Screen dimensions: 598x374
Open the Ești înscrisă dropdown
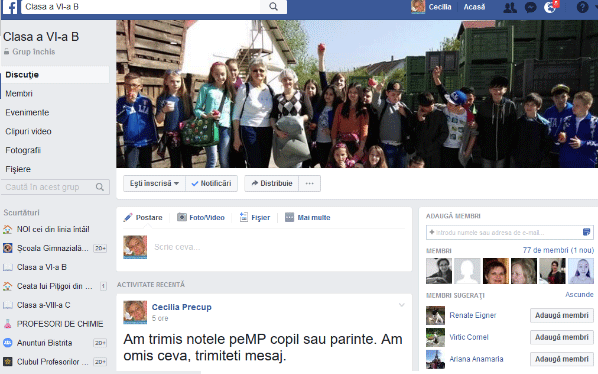(154, 183)
